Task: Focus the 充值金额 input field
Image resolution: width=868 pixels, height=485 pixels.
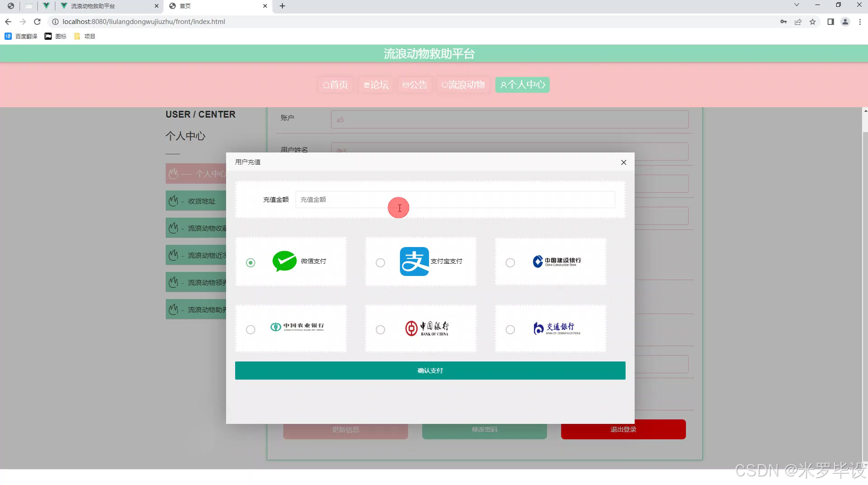Action: pos(455,200)
